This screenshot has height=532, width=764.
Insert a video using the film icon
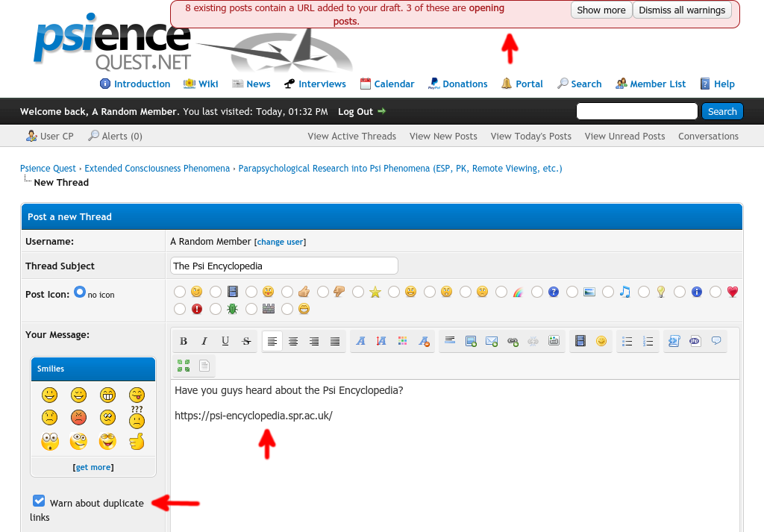580,342
